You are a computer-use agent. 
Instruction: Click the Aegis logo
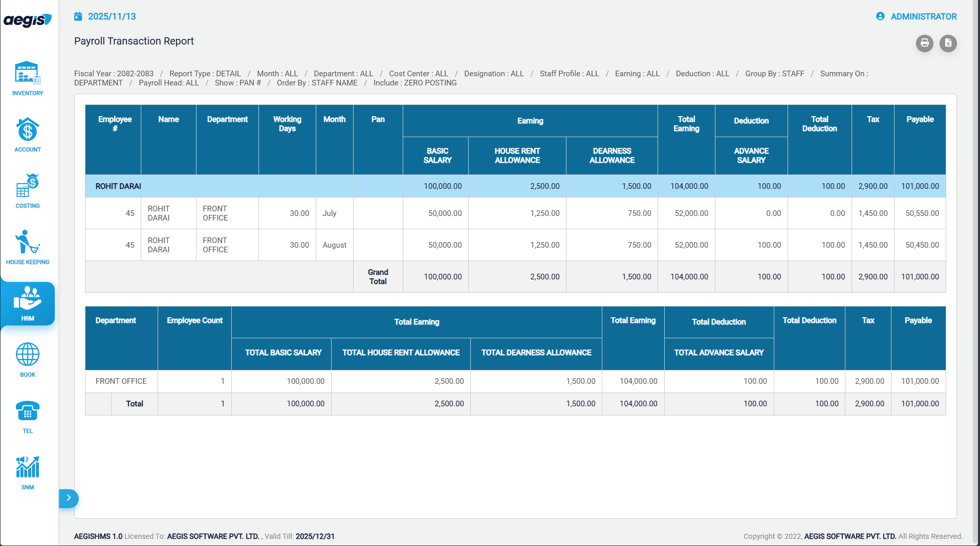point(28,20)
